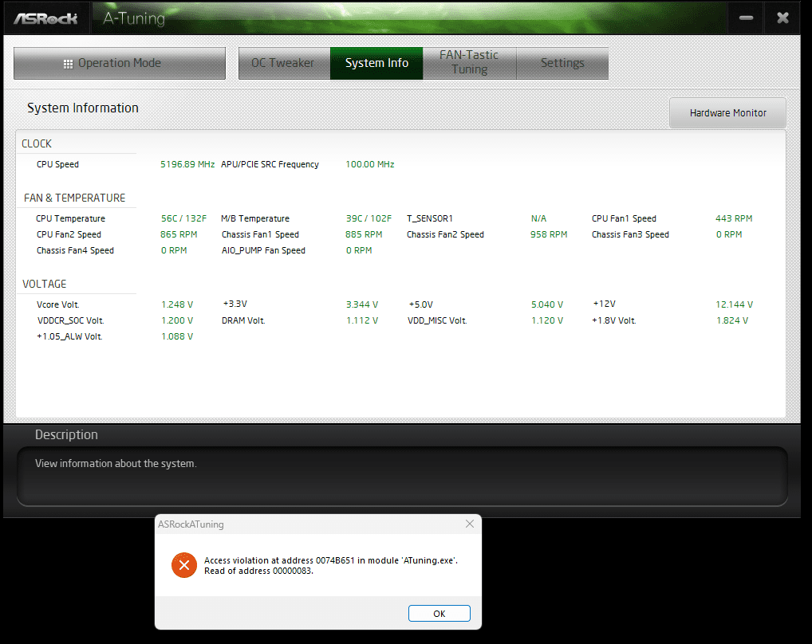Minimize the A-Tuning window
Image resolution: width=812 pixels, height=644 pixels.
pyautogui.click(x=746, y=18)
